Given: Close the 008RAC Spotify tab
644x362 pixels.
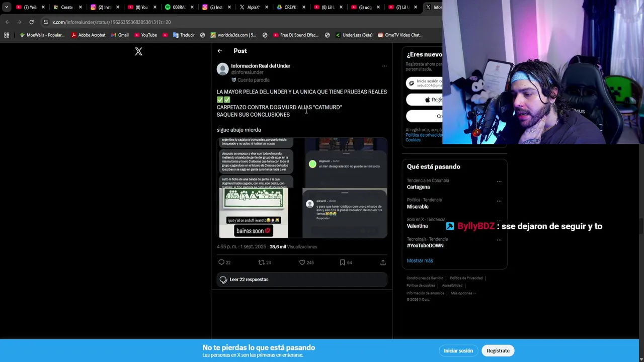Looking at the screenshot, I should [x=192, y=7].
